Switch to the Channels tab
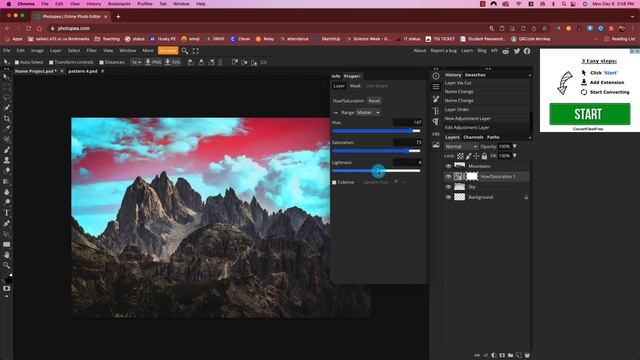 tap(473, 138)
